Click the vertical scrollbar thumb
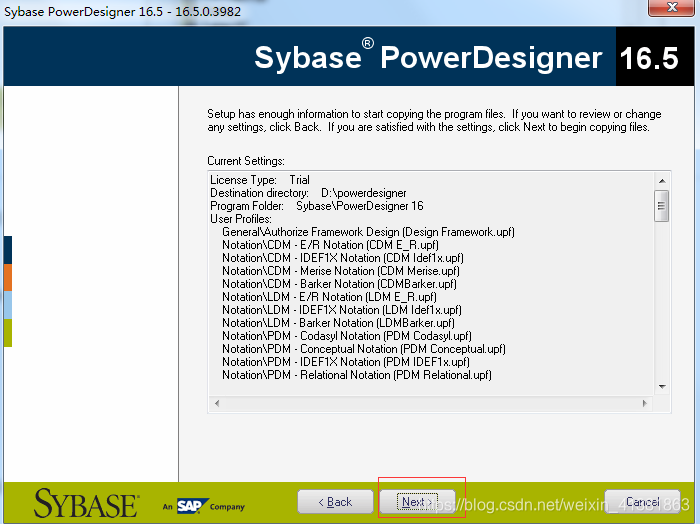Image resolution: width=700 pixels, height=524 pixels. coord(662,206)
